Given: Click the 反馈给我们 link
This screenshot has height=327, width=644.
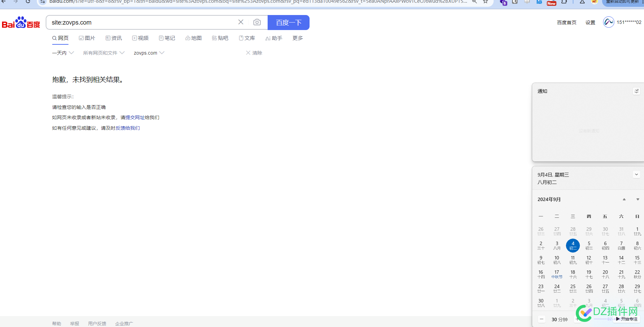Looking at the screenshot, I should (x=128, y=128).
